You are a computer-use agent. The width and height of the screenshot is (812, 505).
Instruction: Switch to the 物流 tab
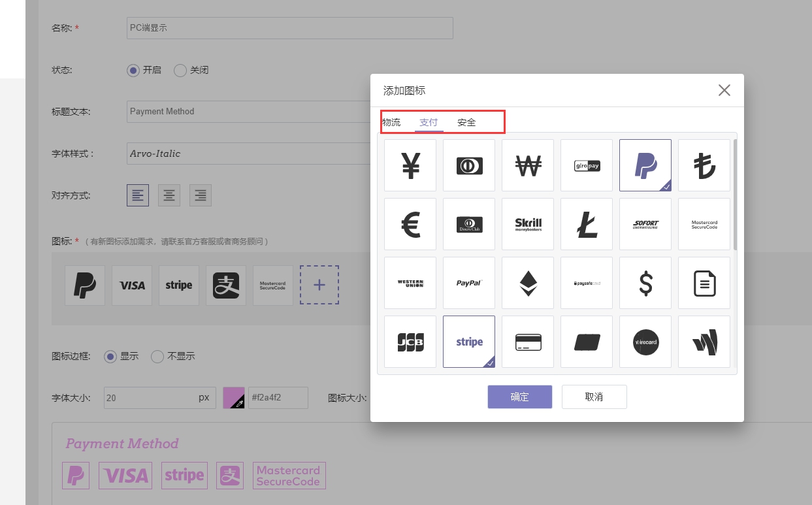(x=391, y=123)
